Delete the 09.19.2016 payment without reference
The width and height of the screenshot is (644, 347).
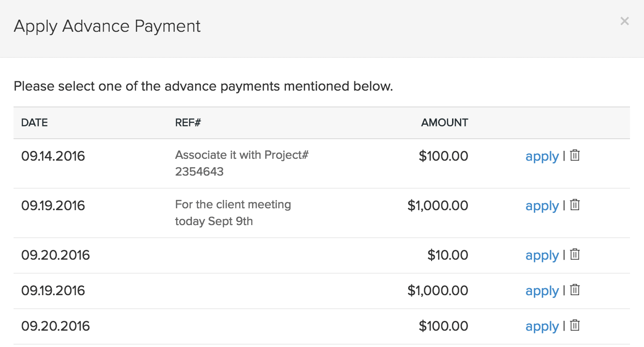pos(575,290)
